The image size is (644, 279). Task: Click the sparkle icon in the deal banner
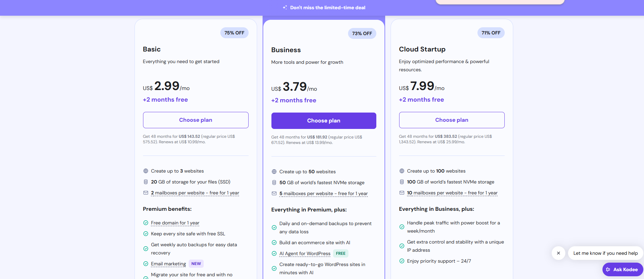pos(285,8)
